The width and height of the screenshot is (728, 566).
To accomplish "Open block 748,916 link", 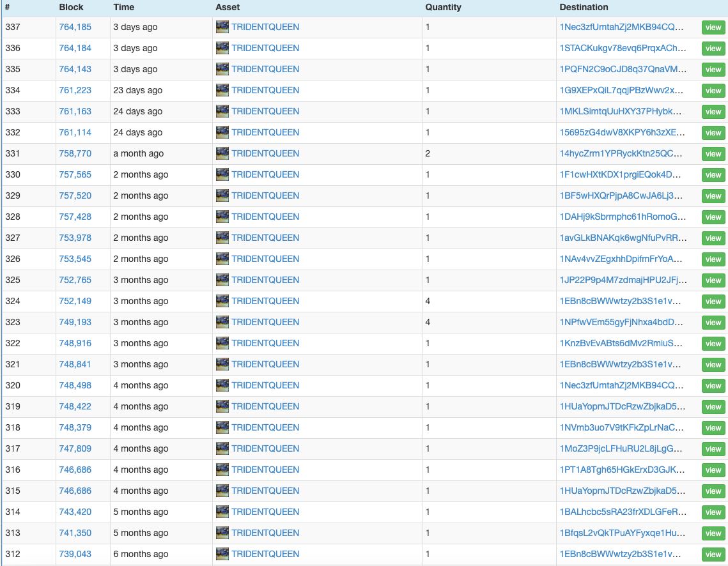I will pos(75,343).
